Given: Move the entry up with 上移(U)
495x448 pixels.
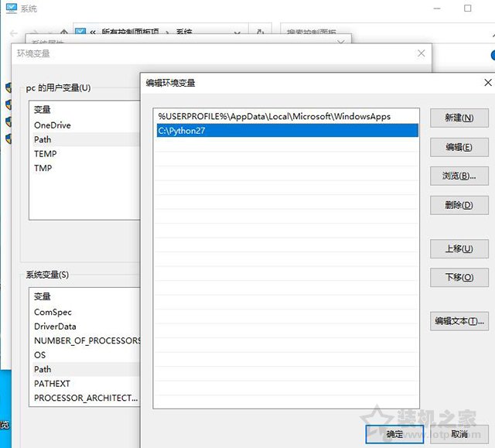Looking at the screenshot, I should click(x=459, y=249).
